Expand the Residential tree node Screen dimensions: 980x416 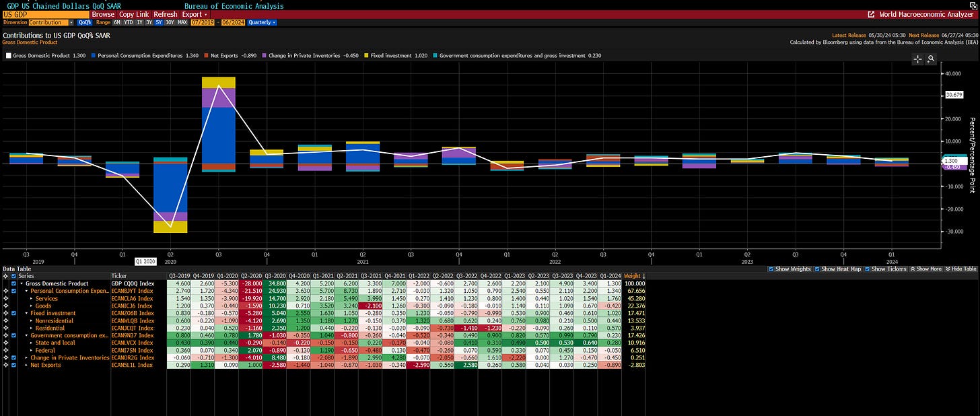click(x=31, y=328)
